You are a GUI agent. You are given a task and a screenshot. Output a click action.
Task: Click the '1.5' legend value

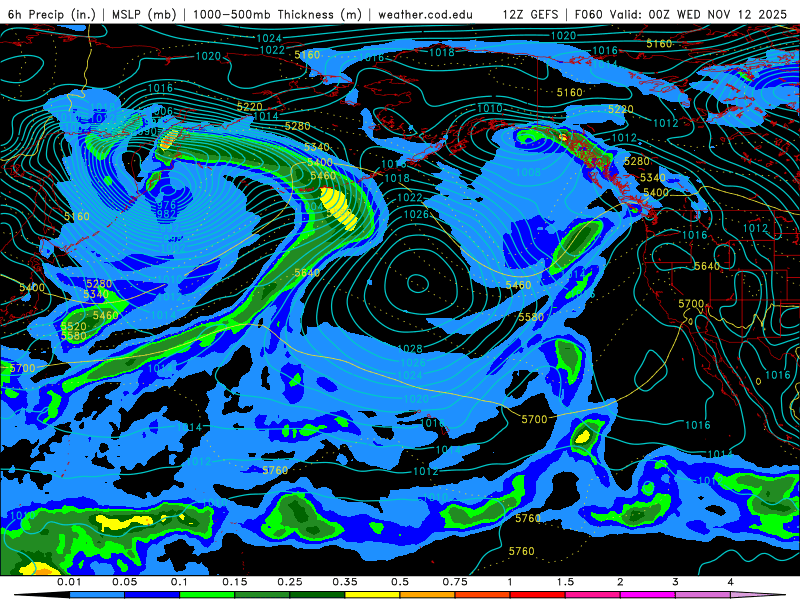565,582
